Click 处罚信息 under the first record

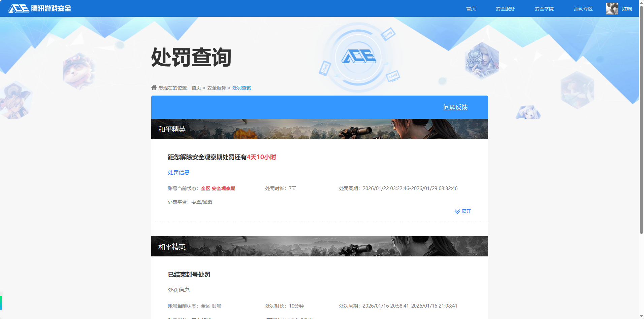pos(178,172)
